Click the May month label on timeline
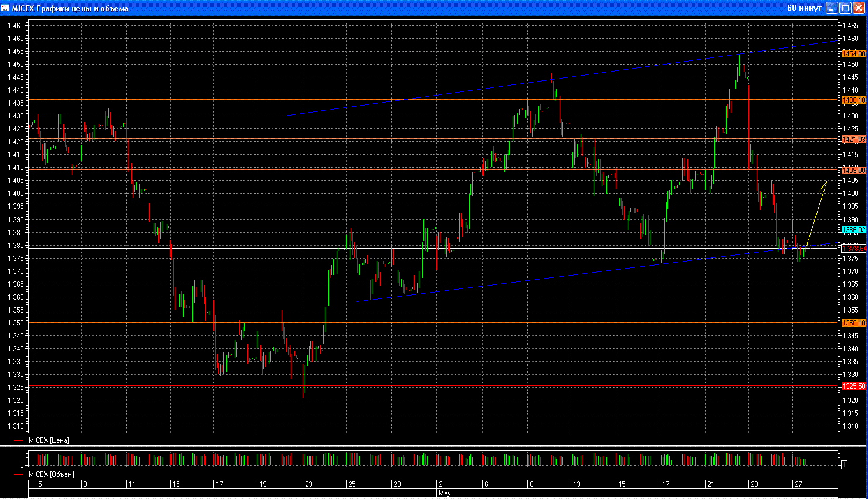The image size is (868, 499). 445,493
